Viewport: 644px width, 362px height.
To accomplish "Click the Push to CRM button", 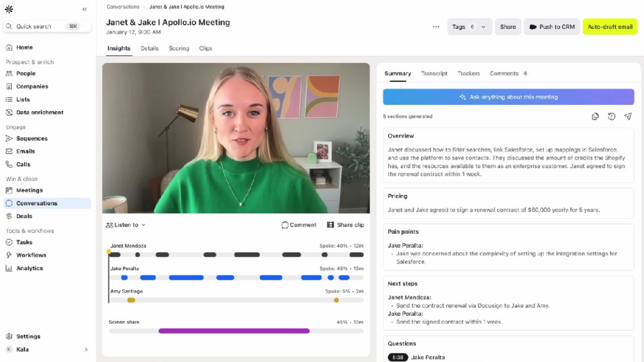I will coord(552,27).
